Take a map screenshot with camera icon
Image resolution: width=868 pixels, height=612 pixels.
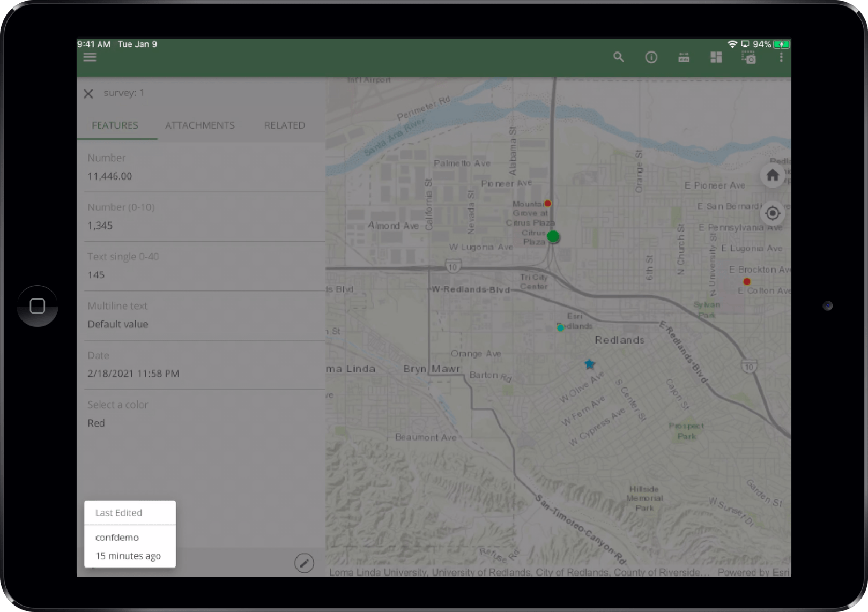pos(749,57)
